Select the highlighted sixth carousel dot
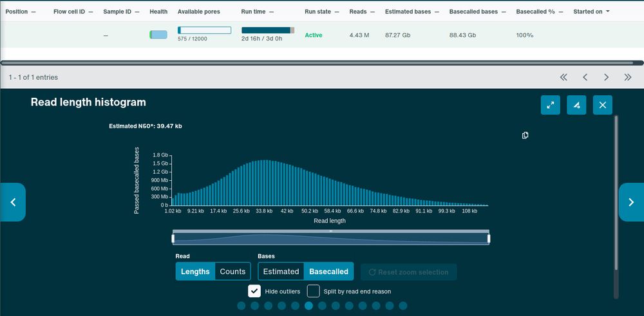 [308, 306]
